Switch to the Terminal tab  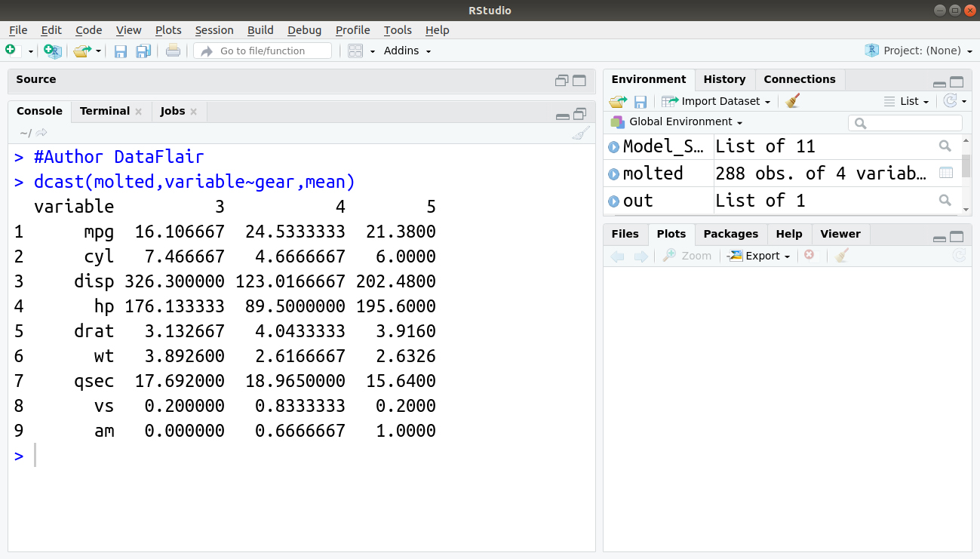click(105, 111)
